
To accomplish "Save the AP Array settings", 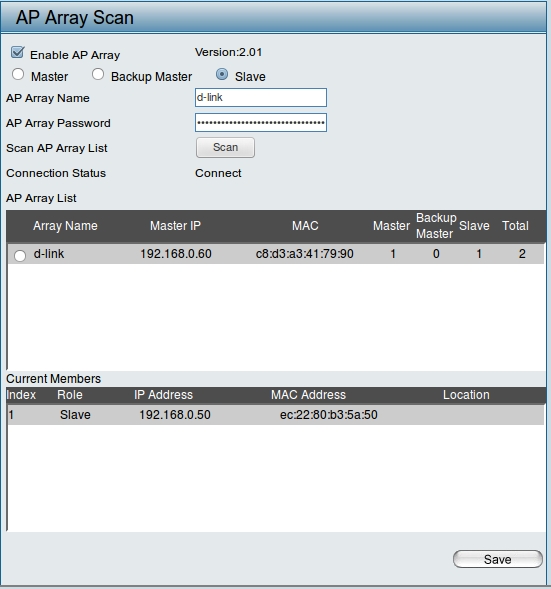I will click(498, 559).
